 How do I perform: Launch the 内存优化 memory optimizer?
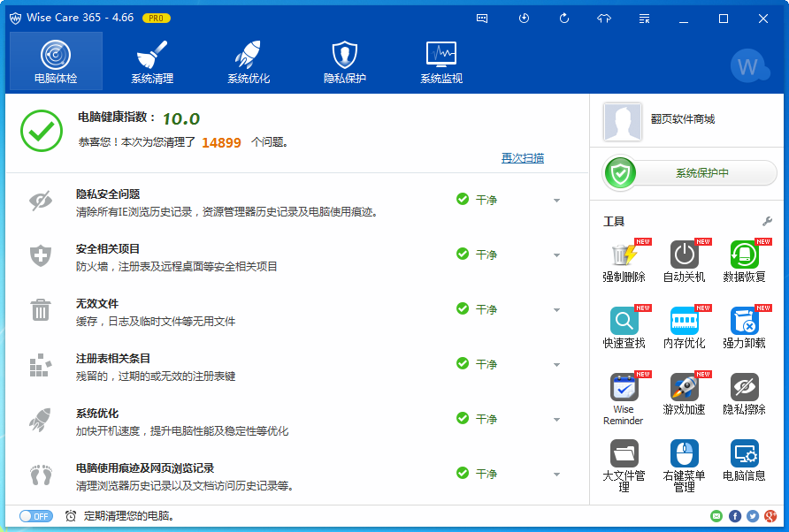click(x=684, y=328)
